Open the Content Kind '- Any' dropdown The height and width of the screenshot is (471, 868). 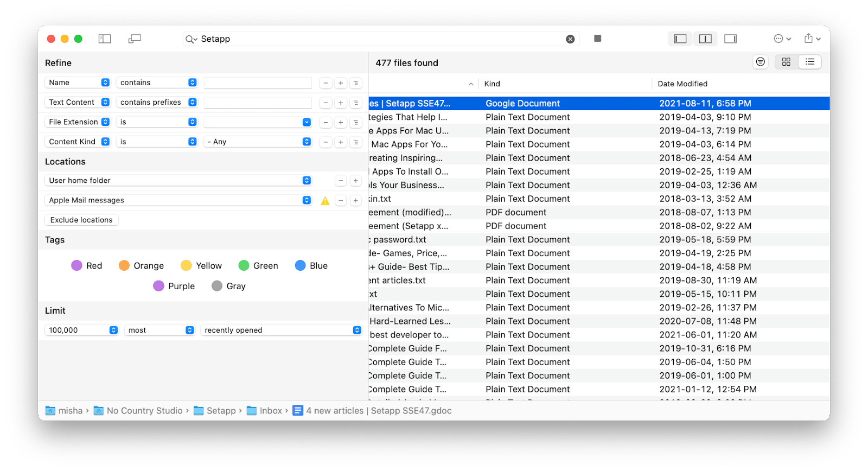click(258, 142)
